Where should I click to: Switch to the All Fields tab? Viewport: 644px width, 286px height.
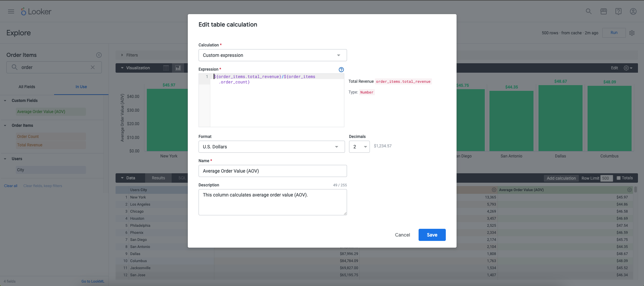click(x=27, y=87)
